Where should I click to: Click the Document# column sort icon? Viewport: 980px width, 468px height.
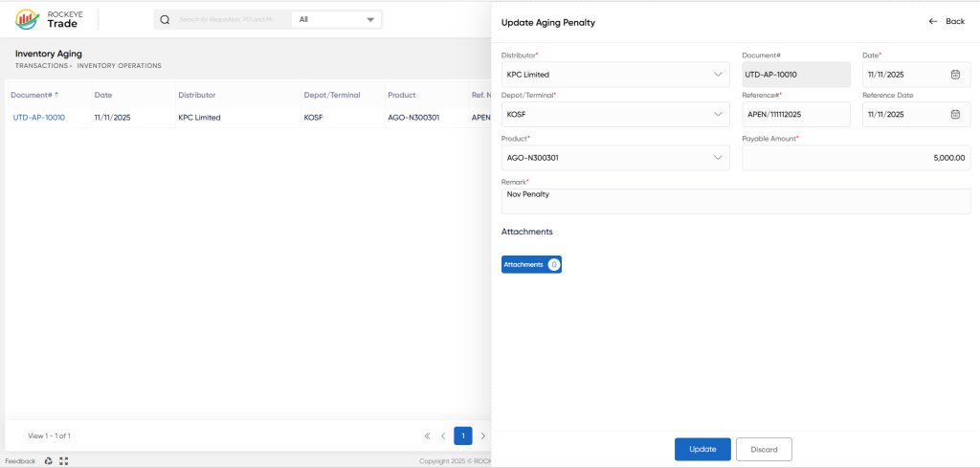pos(56,95)
